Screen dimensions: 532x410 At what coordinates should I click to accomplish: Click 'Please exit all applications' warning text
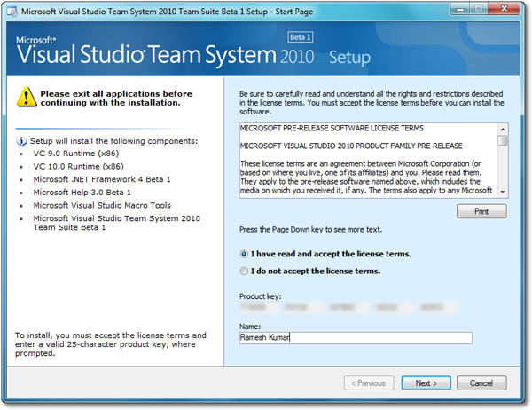(x=116, y=99)
